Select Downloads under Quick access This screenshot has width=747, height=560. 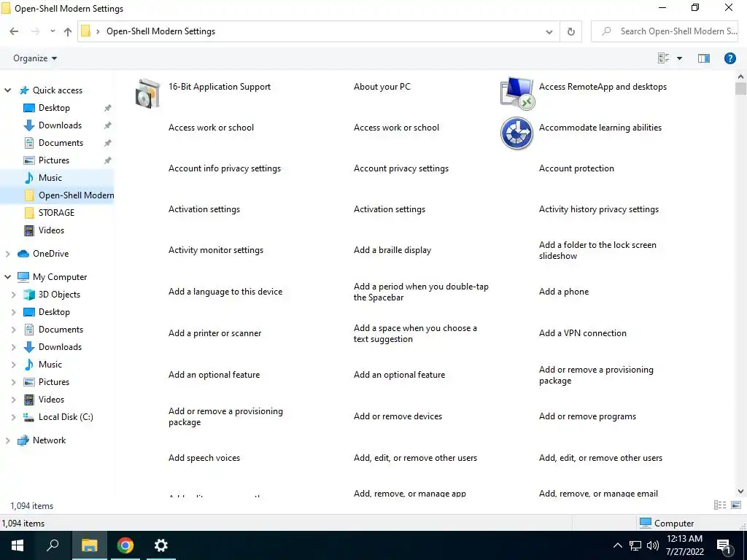pyautogui.click(x=60, y=125)
